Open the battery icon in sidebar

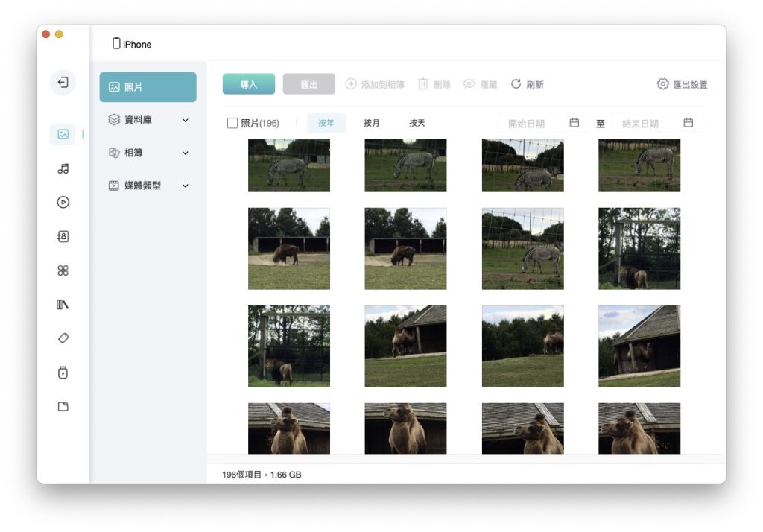pyautogui.click(x=63, y=373)
